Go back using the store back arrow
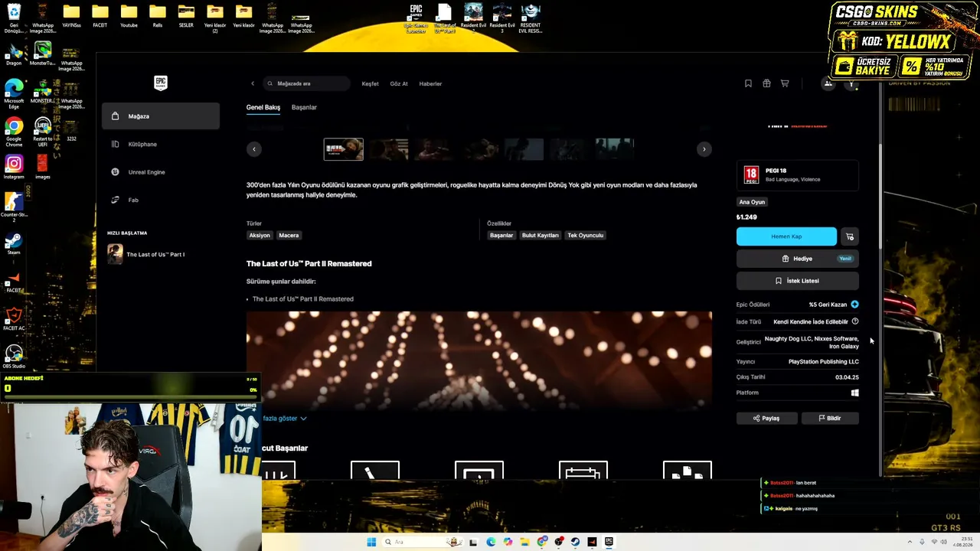This screenshot has width=980, height=551. [253, 83]
